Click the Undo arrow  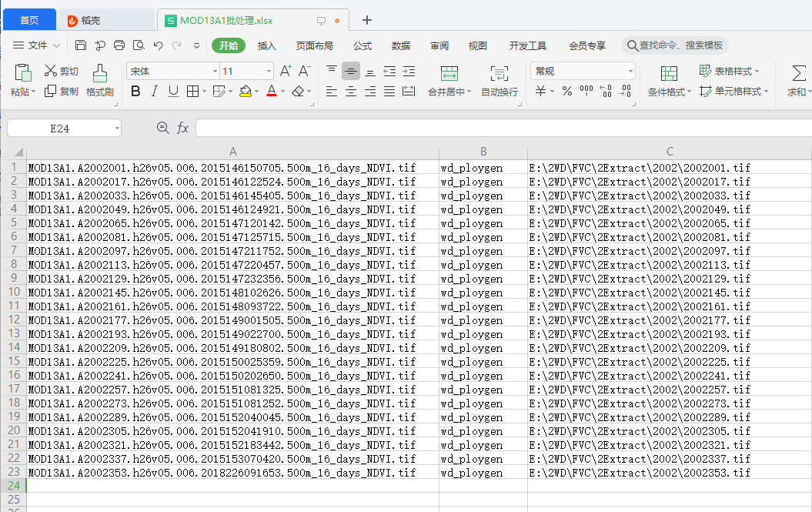pos(158,45)
